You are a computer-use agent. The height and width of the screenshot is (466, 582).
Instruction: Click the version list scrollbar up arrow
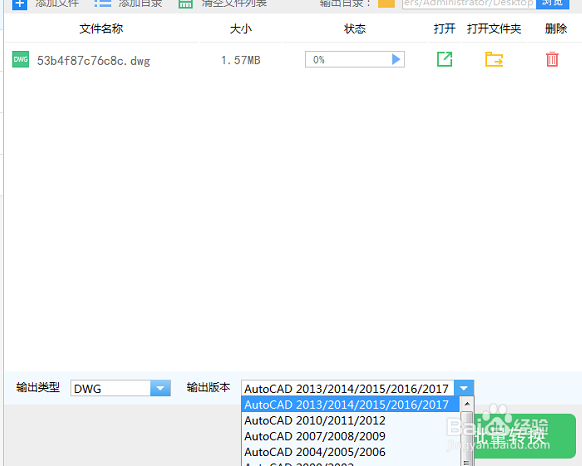[467, 404]
